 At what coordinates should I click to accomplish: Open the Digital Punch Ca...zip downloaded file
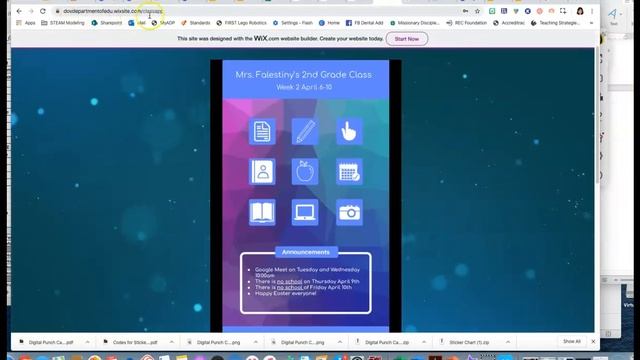[x=387, y=342]
